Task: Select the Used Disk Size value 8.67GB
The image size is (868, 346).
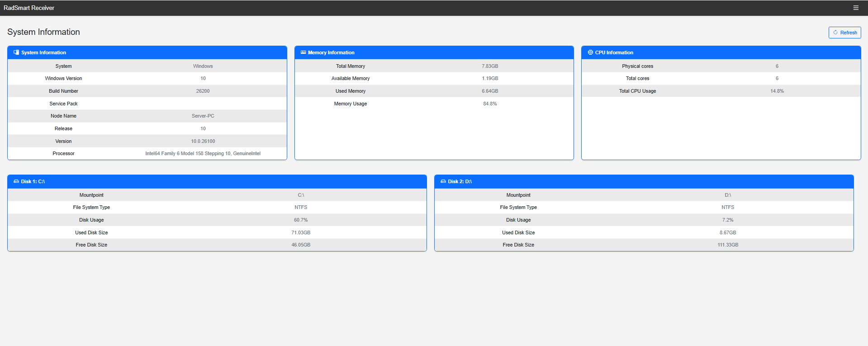Action: (728, 232)
